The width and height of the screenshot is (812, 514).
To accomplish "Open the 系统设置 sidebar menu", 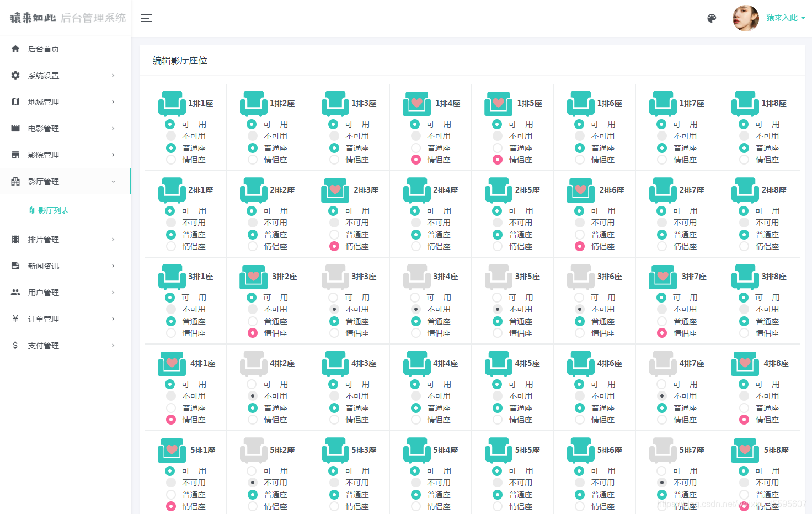I will pos(65,76).
